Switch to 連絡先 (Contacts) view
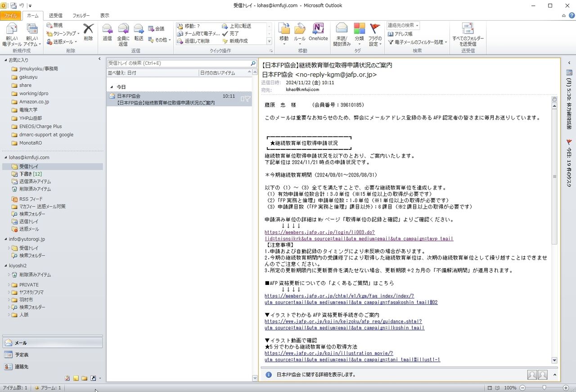 (52, 367)
